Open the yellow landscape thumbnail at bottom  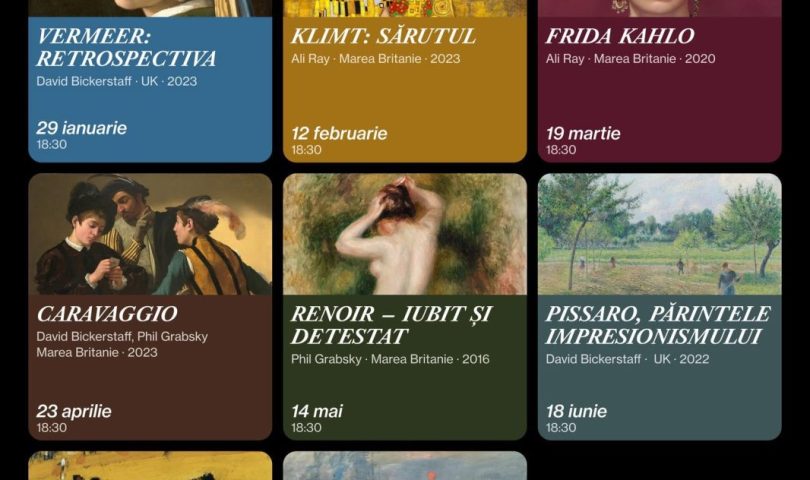(x=150, y=466)
